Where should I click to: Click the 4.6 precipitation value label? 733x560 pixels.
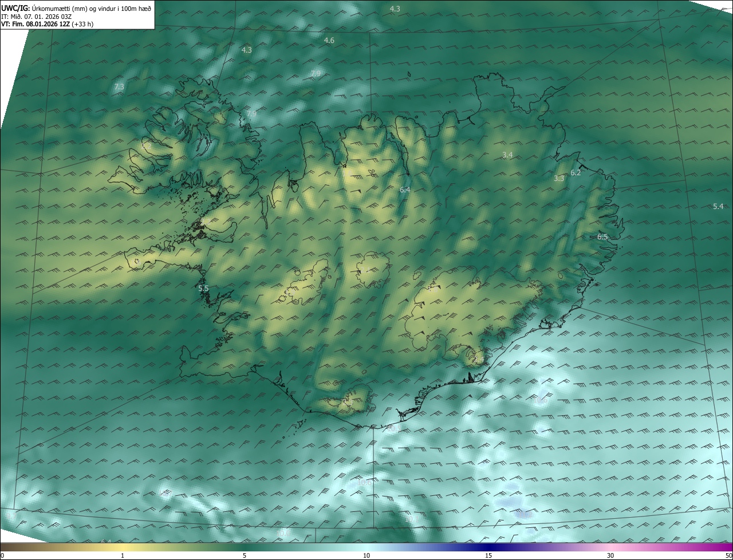329,41
